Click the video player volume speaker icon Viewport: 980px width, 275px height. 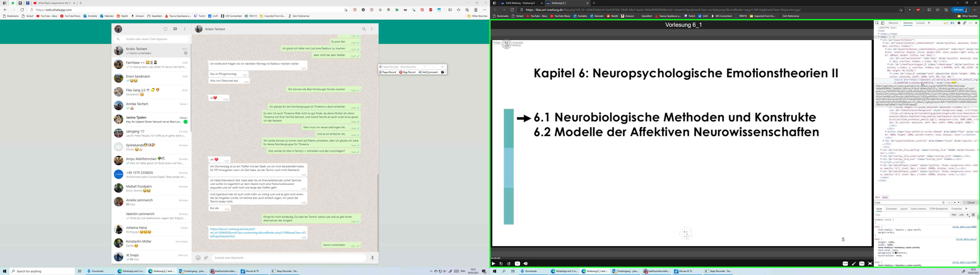click(x=525, y=264)
